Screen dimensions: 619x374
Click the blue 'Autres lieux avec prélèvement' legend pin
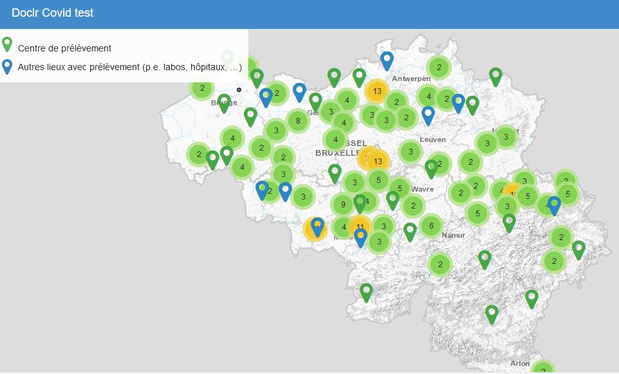click(x=7, y=67)
